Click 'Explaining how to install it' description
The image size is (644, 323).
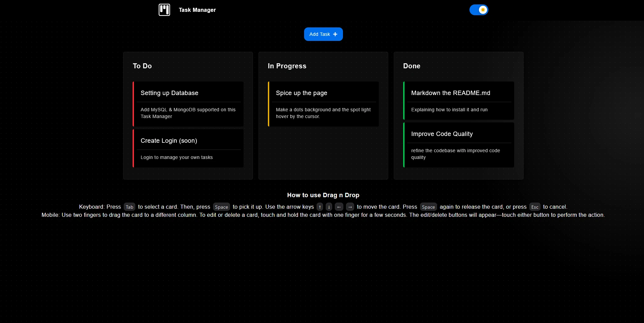449,110
